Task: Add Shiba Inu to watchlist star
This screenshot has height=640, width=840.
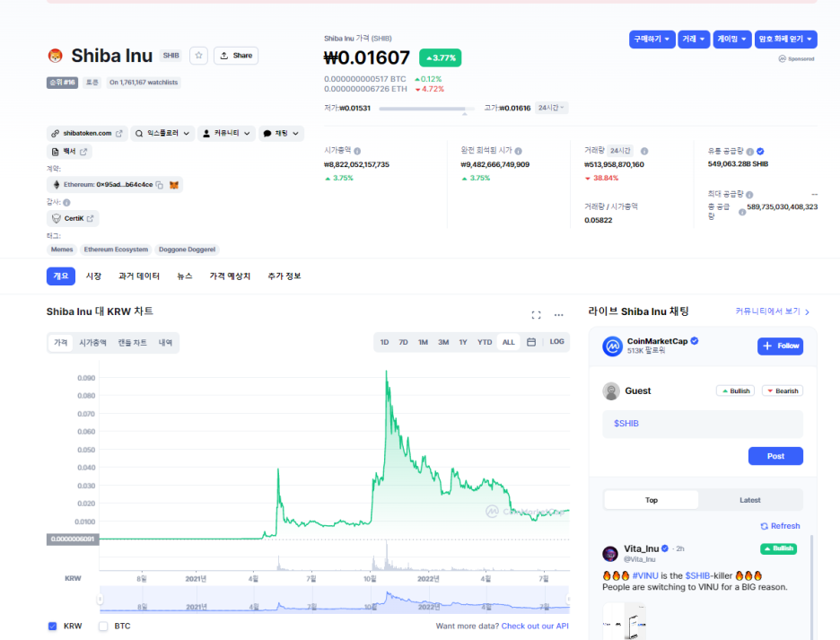Action: pos(198,56)
